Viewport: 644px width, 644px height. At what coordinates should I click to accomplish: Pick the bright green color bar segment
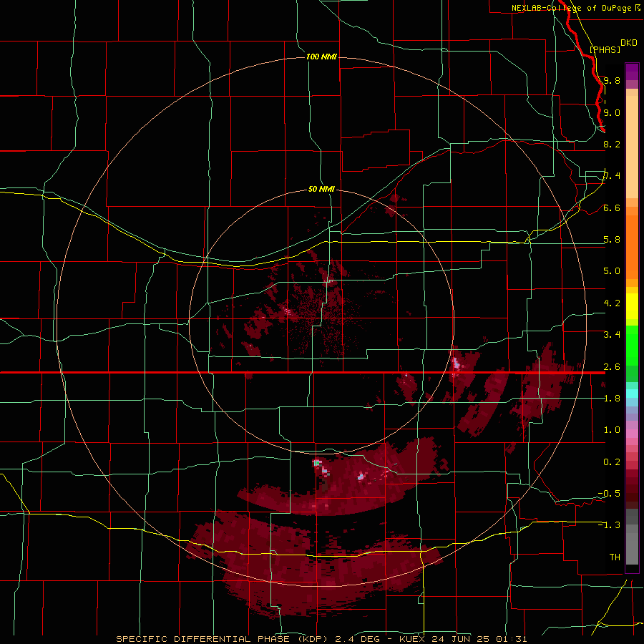(632, 346)
